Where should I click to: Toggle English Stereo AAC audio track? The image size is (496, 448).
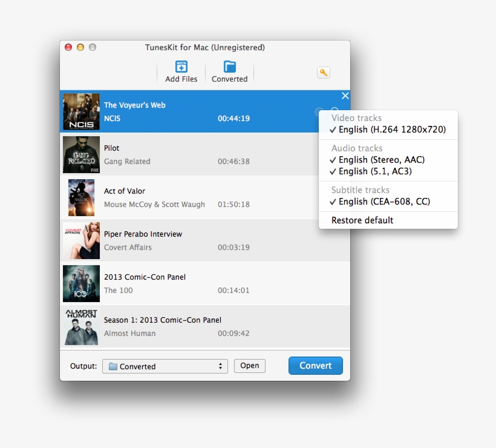388,160
